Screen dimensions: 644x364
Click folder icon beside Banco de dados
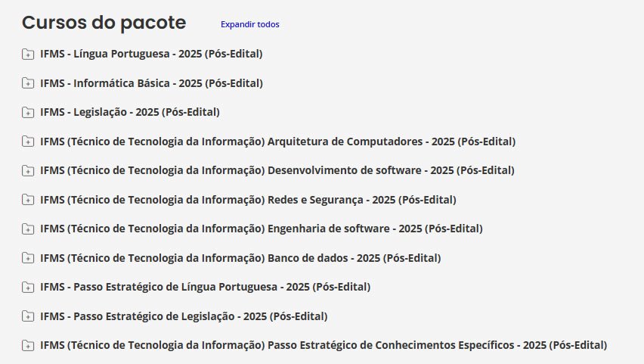[28, 258]
